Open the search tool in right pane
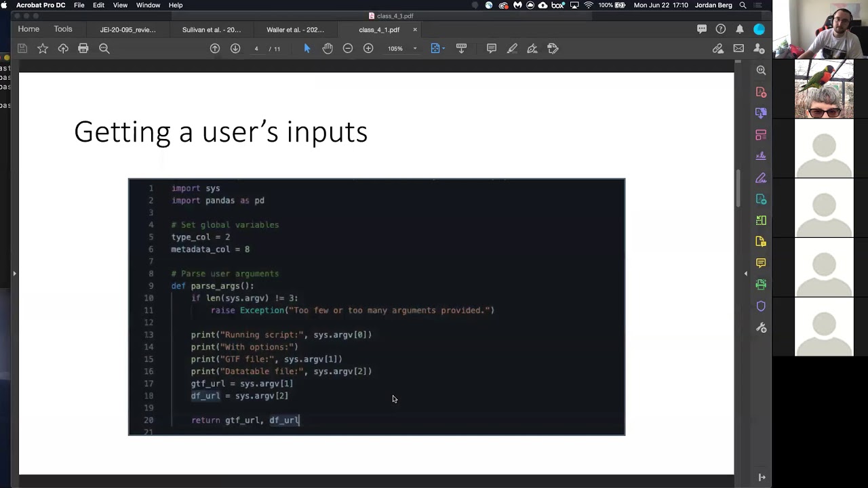868x488 pixels. pos(761,70)
